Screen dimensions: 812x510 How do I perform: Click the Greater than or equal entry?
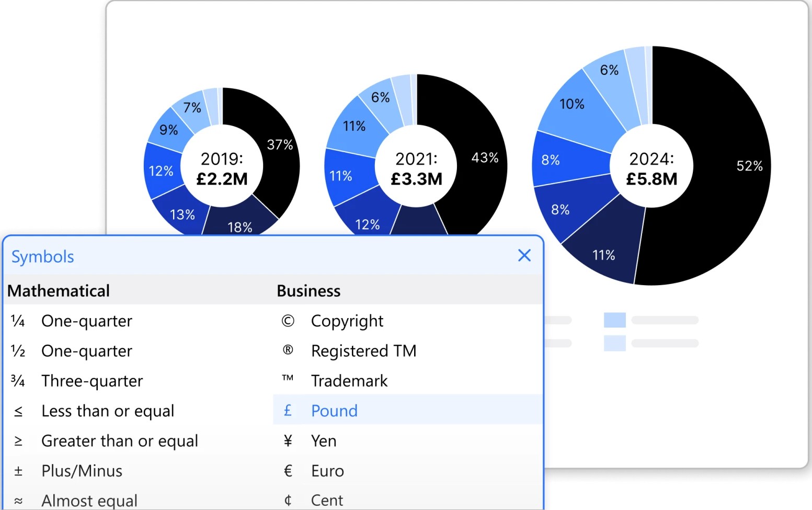[119, 441]
